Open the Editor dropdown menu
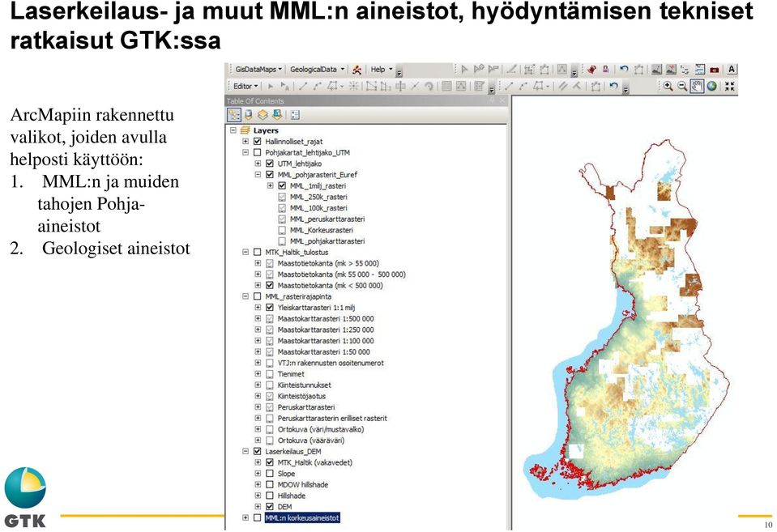 point(245,86)
